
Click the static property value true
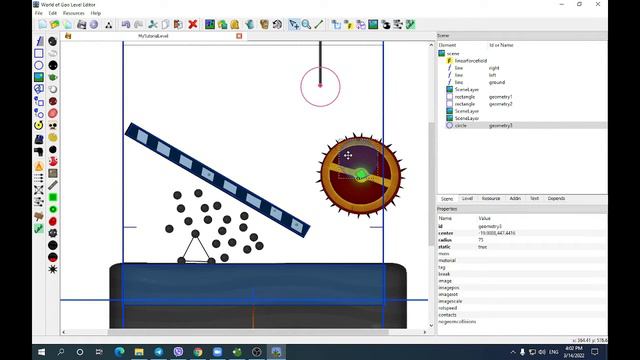pos(542,247)
